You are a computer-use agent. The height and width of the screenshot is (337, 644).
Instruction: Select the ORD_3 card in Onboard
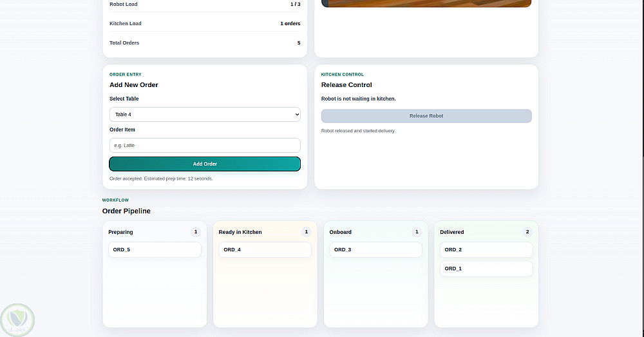376,250
